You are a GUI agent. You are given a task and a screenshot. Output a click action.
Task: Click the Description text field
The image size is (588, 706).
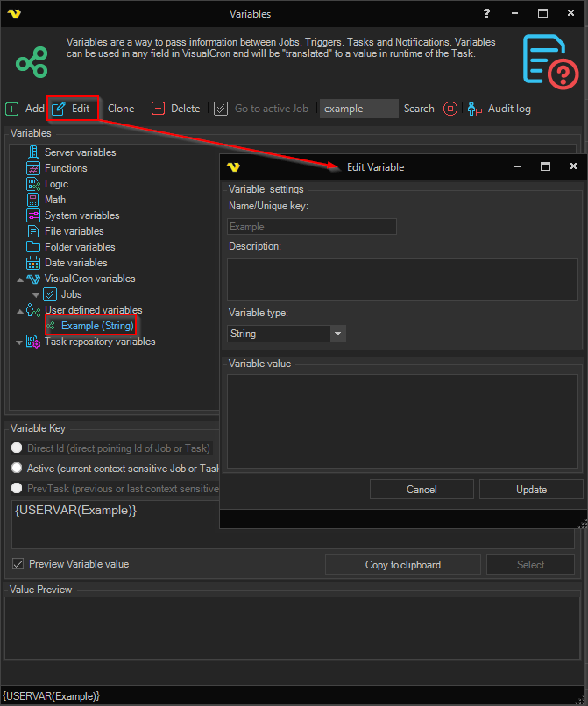coord(402,279)
